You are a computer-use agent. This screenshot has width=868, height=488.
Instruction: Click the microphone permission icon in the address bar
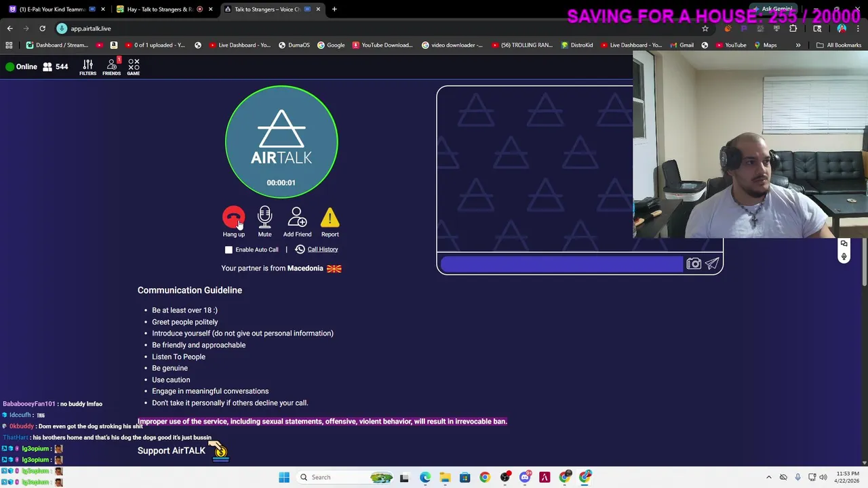62,28
